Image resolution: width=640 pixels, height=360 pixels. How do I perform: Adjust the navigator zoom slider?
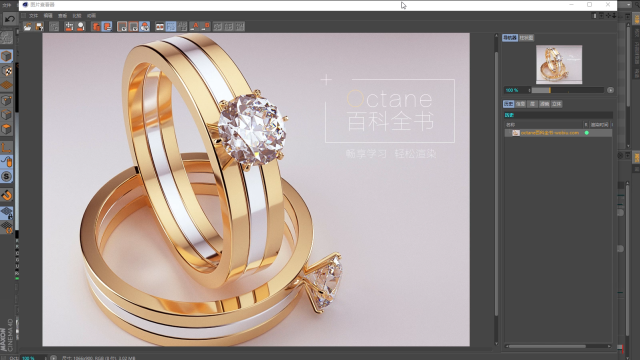(x=567, y=90)
